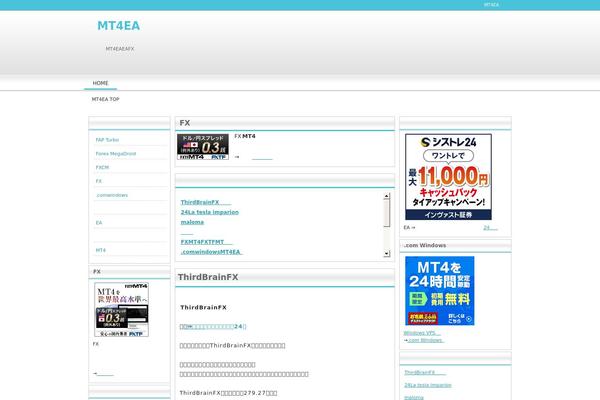Click the dollar/yen spread 0.3 FXTF banner
This screenshot has height=400, width=600.
[203, 146]
